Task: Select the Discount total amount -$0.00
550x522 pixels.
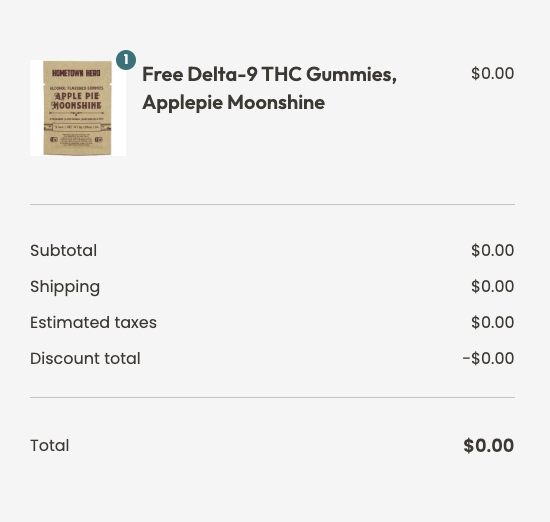Action: tap(488, 359)
